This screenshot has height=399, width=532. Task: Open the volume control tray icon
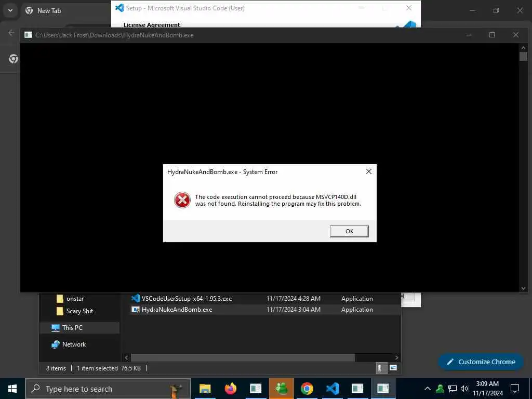coord(464,389)
